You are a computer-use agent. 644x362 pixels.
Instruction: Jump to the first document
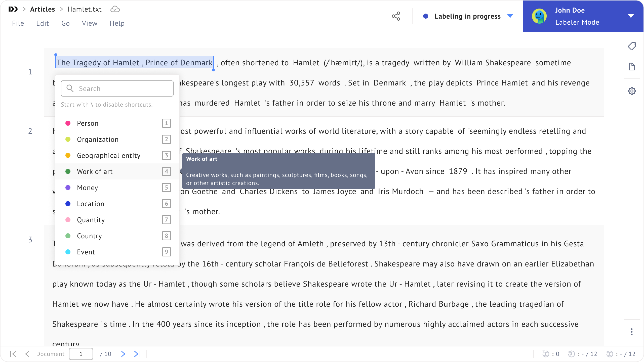tap(13, 354)
